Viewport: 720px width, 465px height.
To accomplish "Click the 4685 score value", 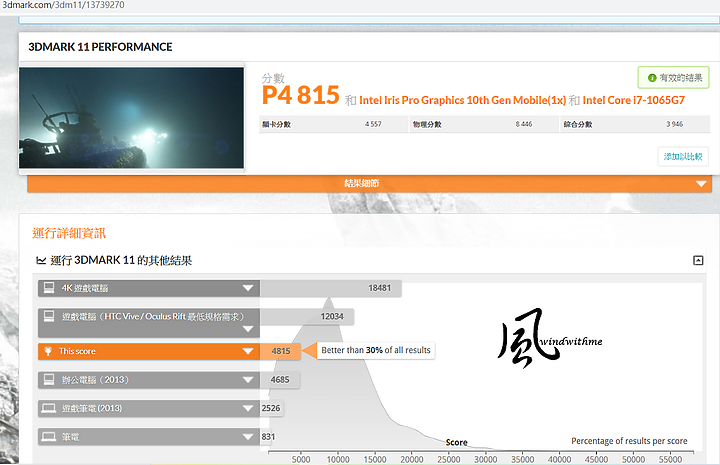I will (x=280, y=380).
